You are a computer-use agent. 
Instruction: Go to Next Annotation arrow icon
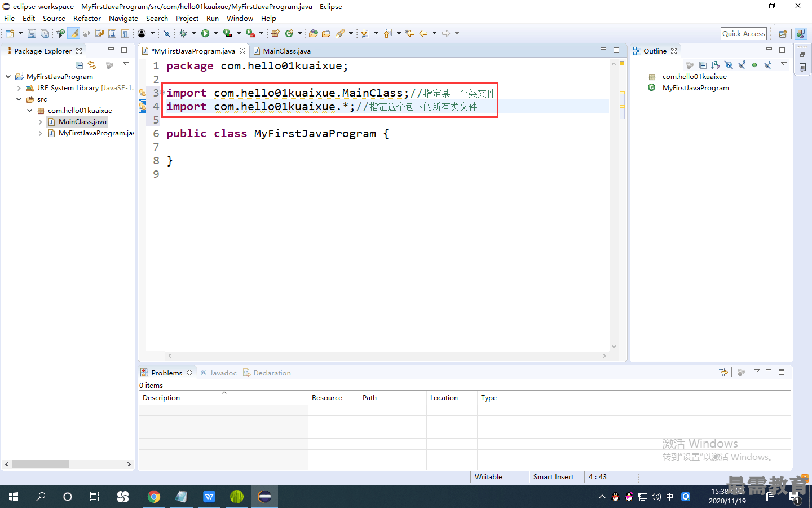[x=365, y=33]
